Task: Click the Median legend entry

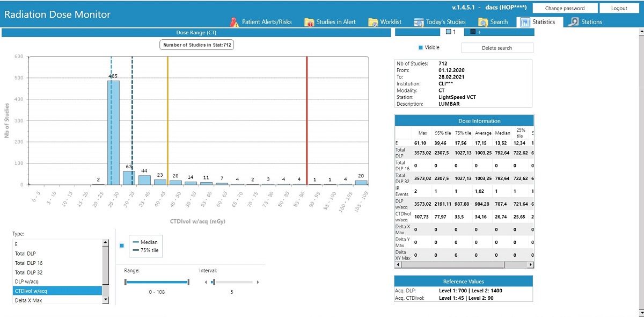Action: pos(145,242)
